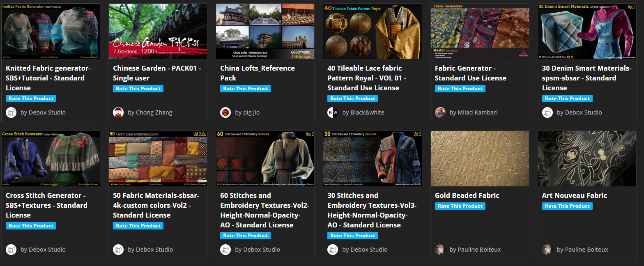Click author name Pauline Boiteux under Art Nouveau Fabric
This screenshot has height=266, width=644.
coord(582,250)
